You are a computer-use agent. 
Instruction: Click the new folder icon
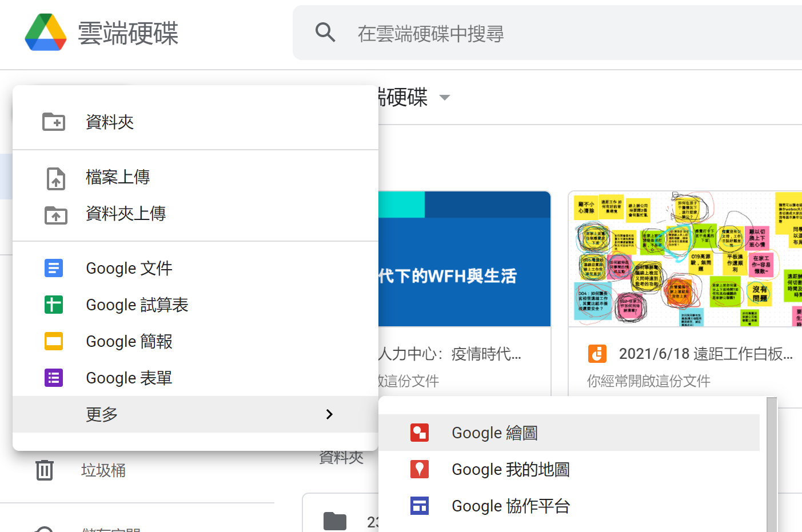(x=54, y=122)
